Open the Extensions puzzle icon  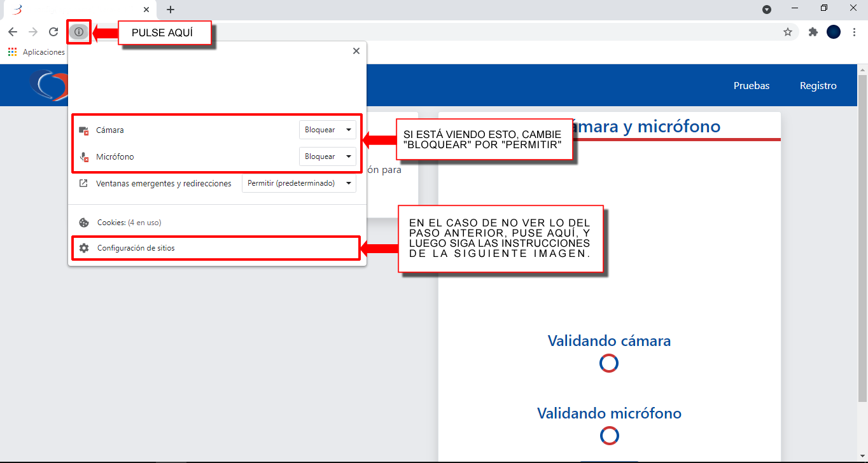coord(813,32)
